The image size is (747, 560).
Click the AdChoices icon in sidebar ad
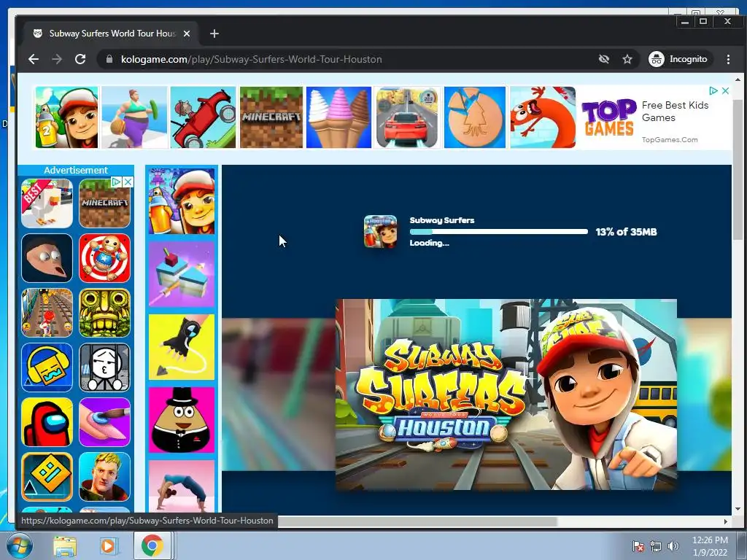point(117,182)
